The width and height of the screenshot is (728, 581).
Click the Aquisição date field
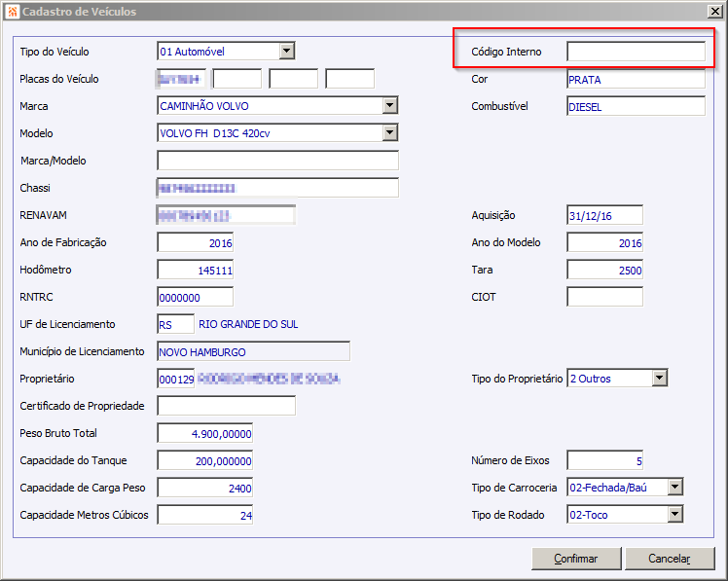605,215
